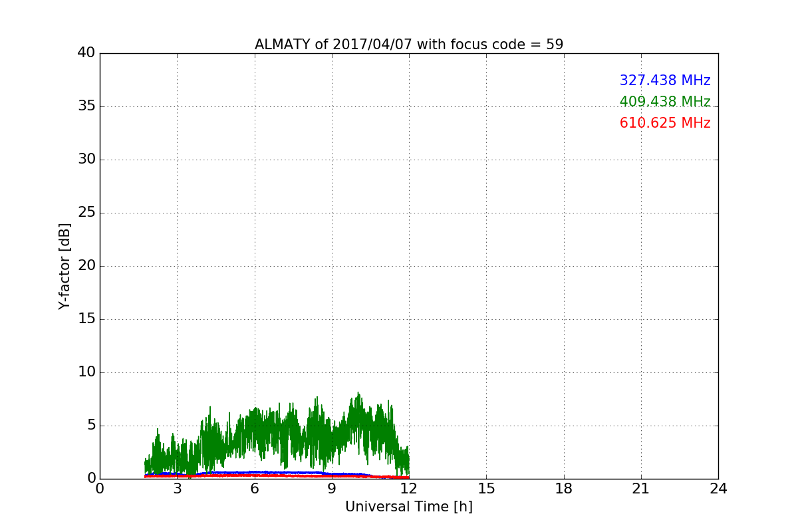Click the y-axis tick label 30
The height and width of the screenshot is (532, 798).
86,160
